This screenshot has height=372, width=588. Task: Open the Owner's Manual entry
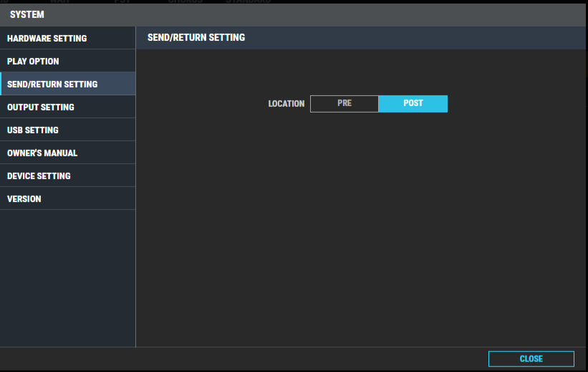coord(42,153)
